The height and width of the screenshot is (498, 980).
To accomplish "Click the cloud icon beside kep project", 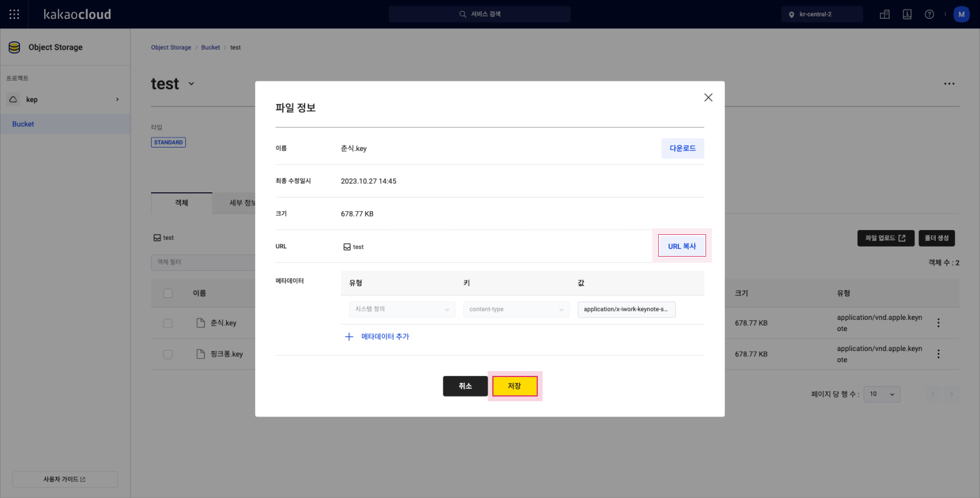I will pos(13,100).
